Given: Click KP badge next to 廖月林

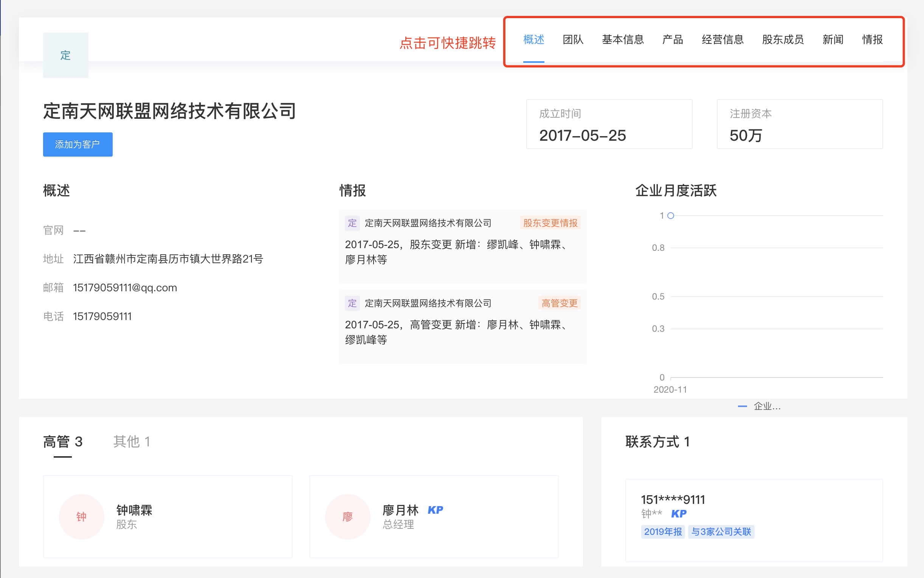Looking at the screenshot, I should tap(435, 510).
